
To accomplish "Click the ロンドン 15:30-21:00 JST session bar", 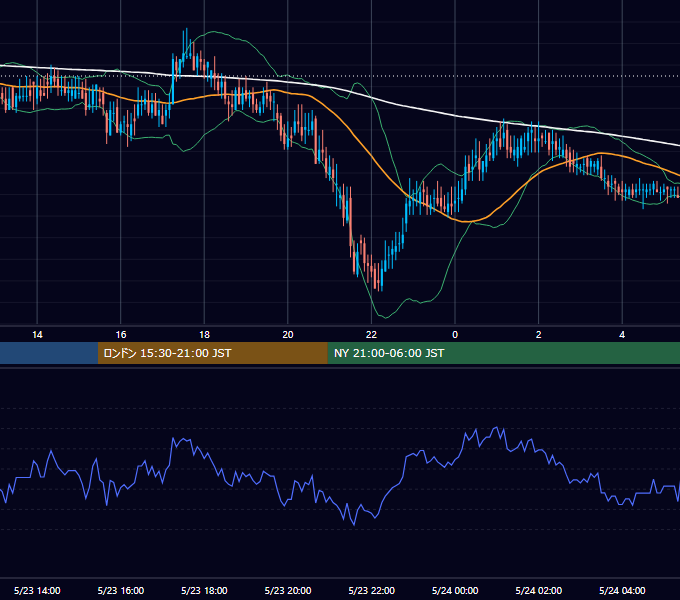I will point(212,353).
